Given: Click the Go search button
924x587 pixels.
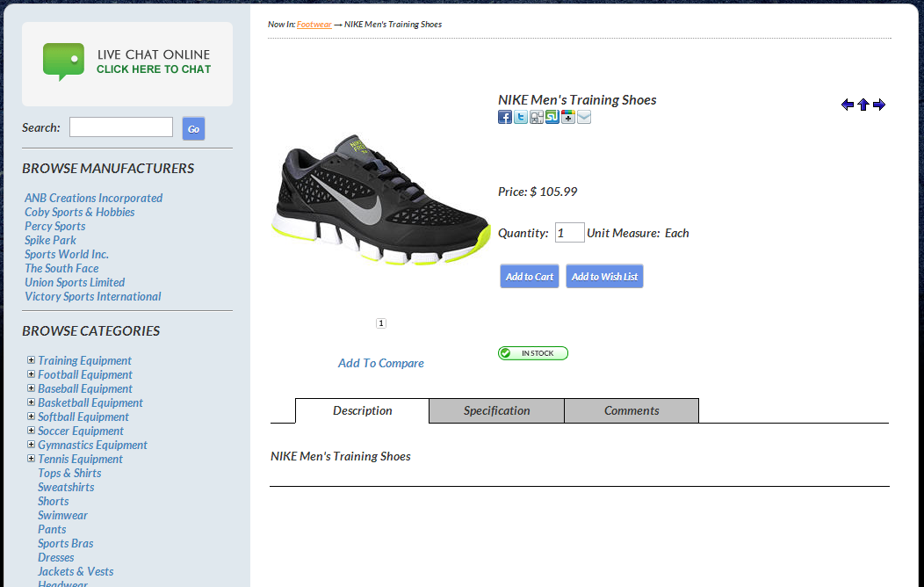Looking at the screenshot, I should tap(193, 128).
